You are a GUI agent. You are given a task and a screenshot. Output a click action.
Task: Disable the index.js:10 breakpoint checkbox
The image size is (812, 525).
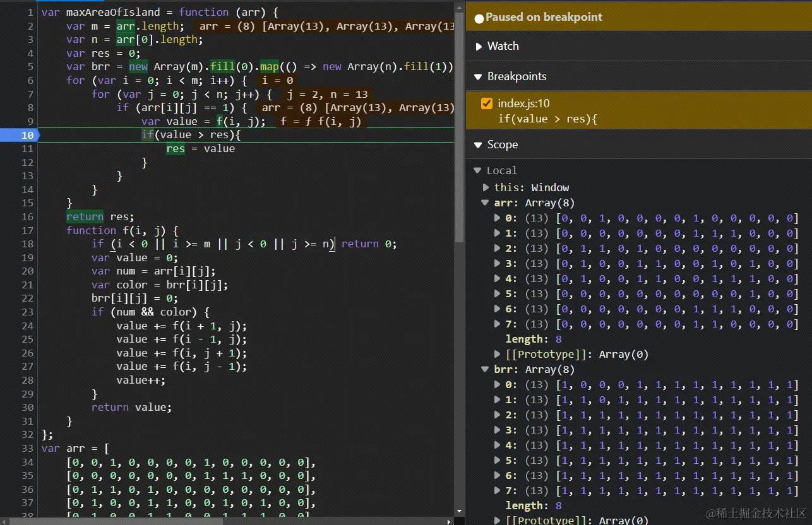pos(486,103)
